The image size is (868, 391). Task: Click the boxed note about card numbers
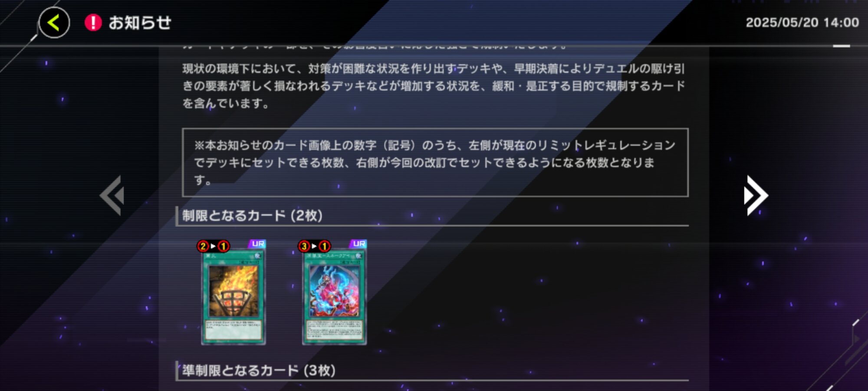click(435, 162)
